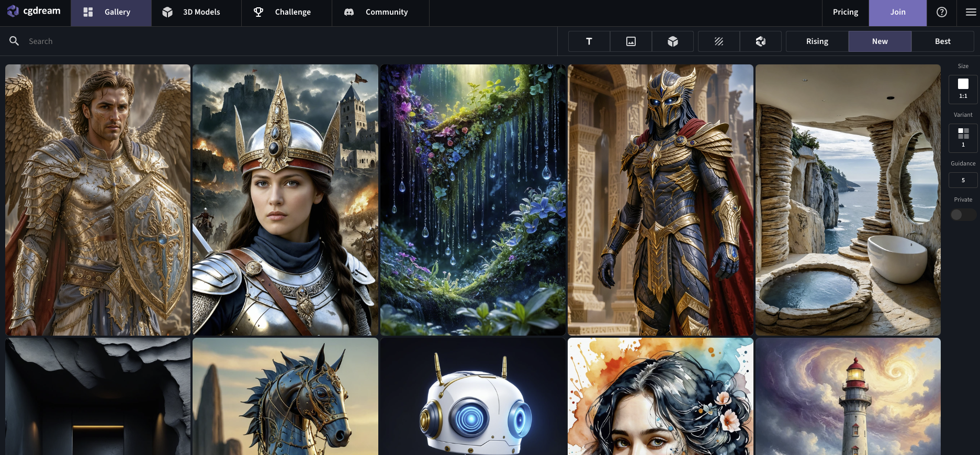
Task: Go to the Challenge tab
Action: click(x=286, y=13)
